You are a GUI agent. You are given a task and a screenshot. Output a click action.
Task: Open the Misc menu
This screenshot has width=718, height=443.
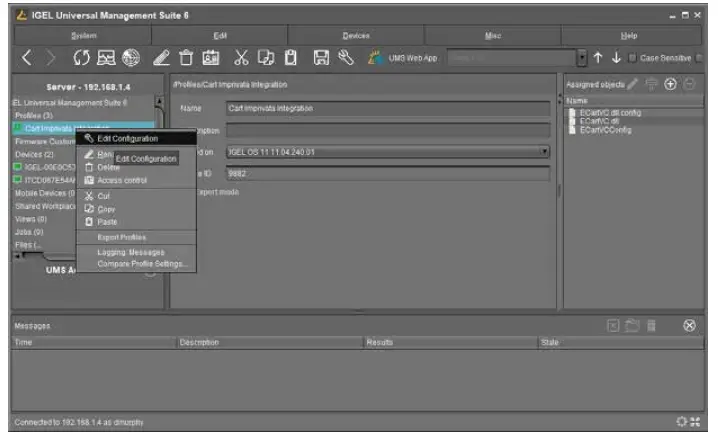coord(493,36)
